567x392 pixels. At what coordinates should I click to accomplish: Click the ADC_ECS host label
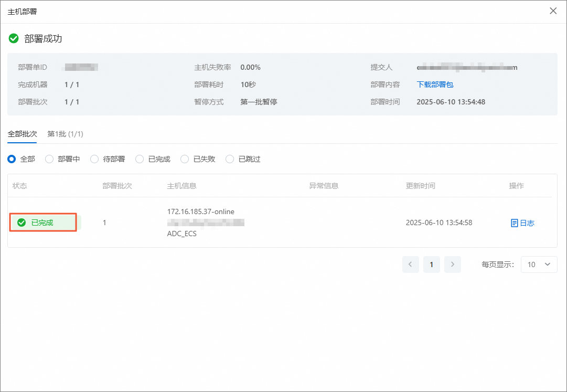pyautogui.click(x=182, y=234)
